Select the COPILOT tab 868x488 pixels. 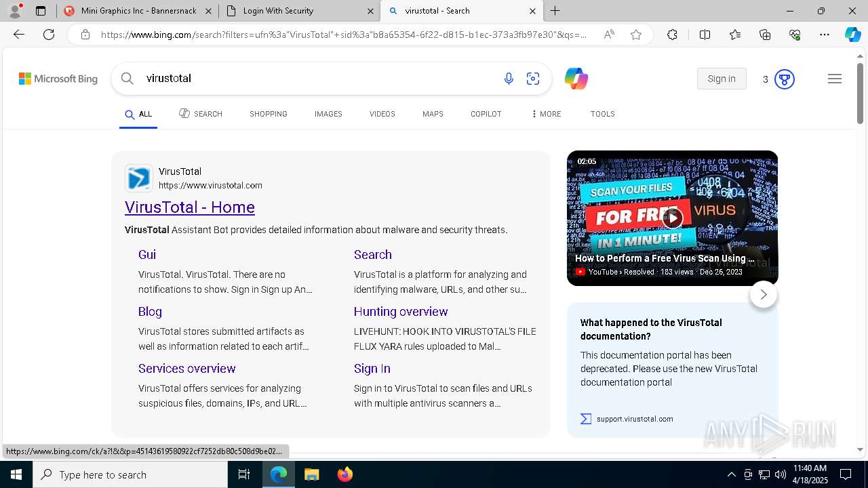click(486, 114)
